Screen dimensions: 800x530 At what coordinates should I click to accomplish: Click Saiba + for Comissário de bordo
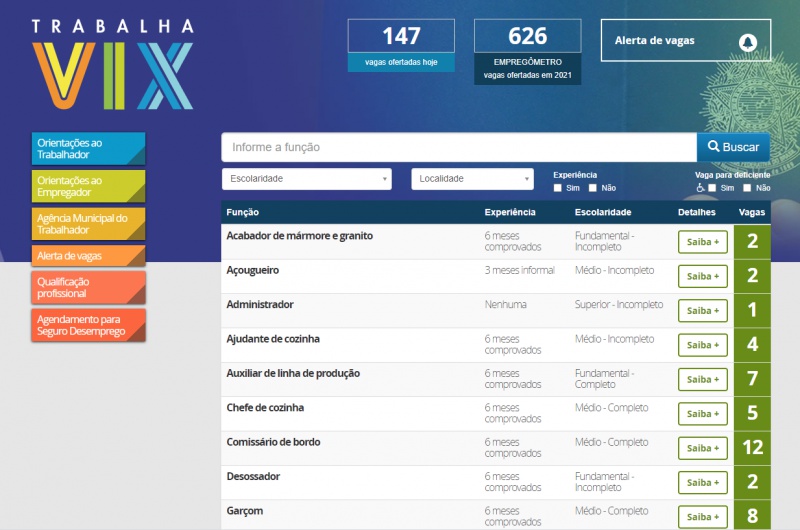[x=703, y=448]
